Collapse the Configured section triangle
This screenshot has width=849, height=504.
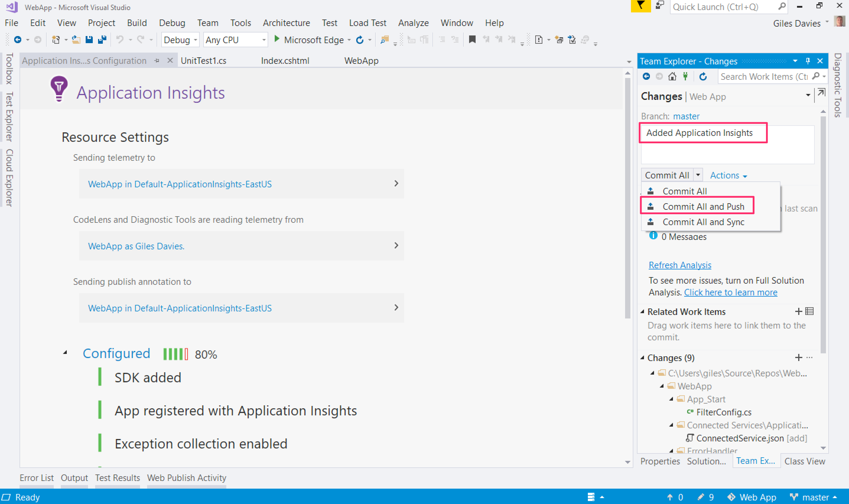65,352
